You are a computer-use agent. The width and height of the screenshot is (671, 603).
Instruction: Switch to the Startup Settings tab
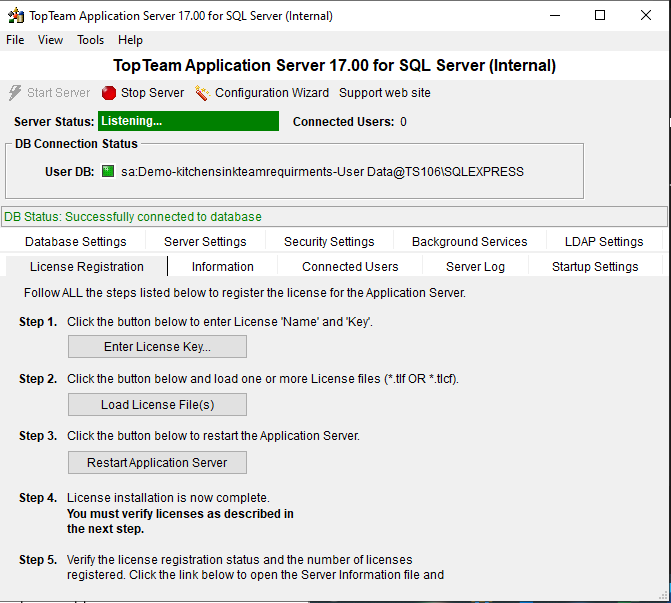[x=595, y=266]
